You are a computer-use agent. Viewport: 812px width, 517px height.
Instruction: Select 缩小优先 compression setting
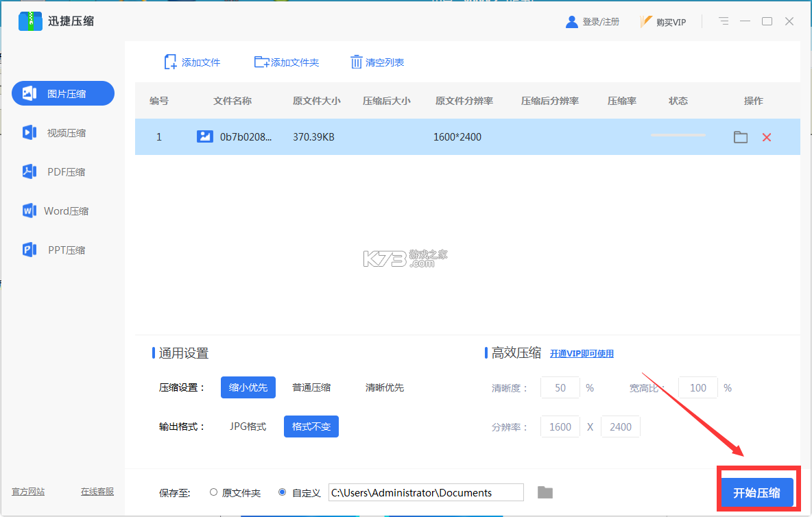(248, 387)
